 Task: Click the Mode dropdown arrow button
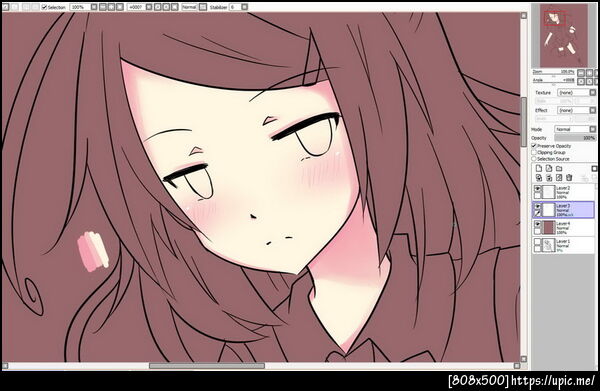(593, 129)
